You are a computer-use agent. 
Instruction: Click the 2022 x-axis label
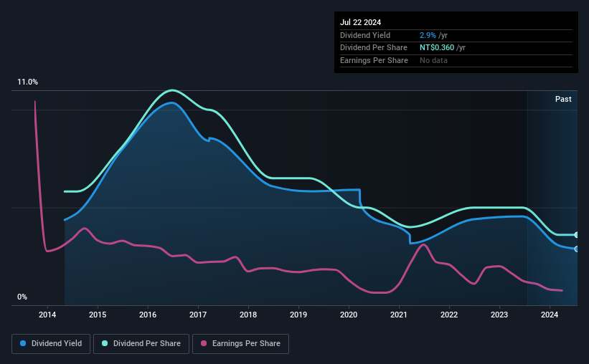tap(449, 315)
